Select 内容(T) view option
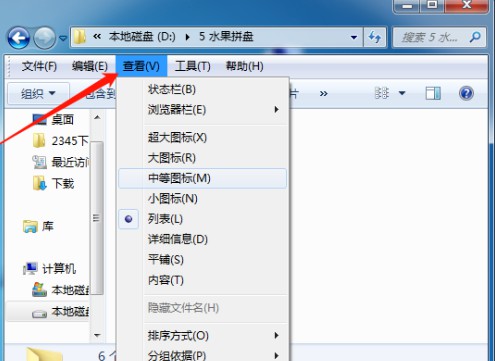495x361 pixels. pyautogui.click(x=203, y=280)
